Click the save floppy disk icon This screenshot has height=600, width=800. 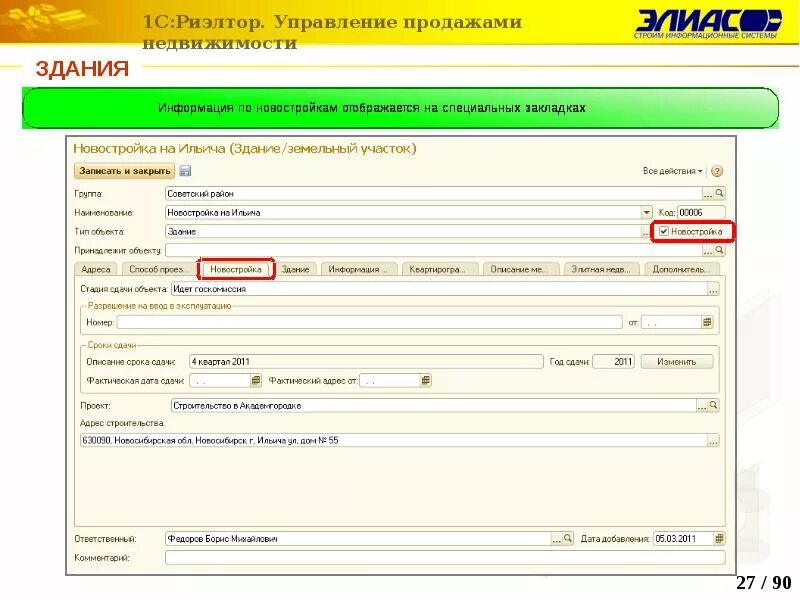point(185,171)
